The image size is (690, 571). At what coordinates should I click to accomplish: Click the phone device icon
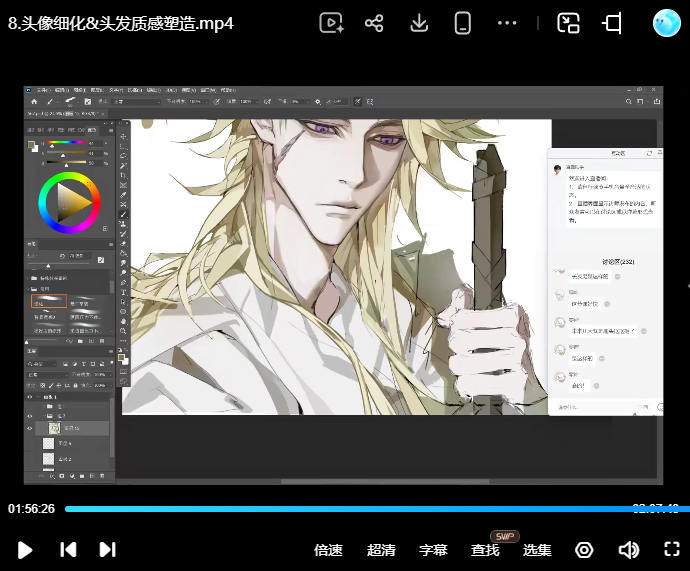tap(462, 23)
